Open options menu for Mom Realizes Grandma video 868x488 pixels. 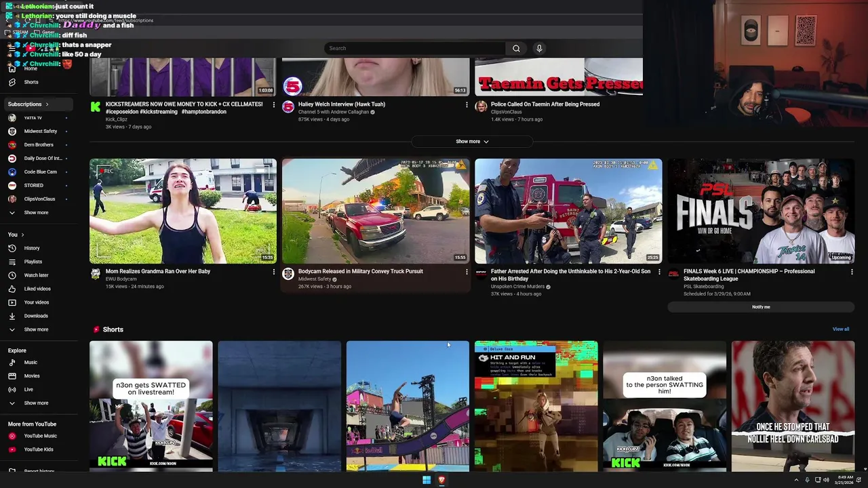[274, 272]
